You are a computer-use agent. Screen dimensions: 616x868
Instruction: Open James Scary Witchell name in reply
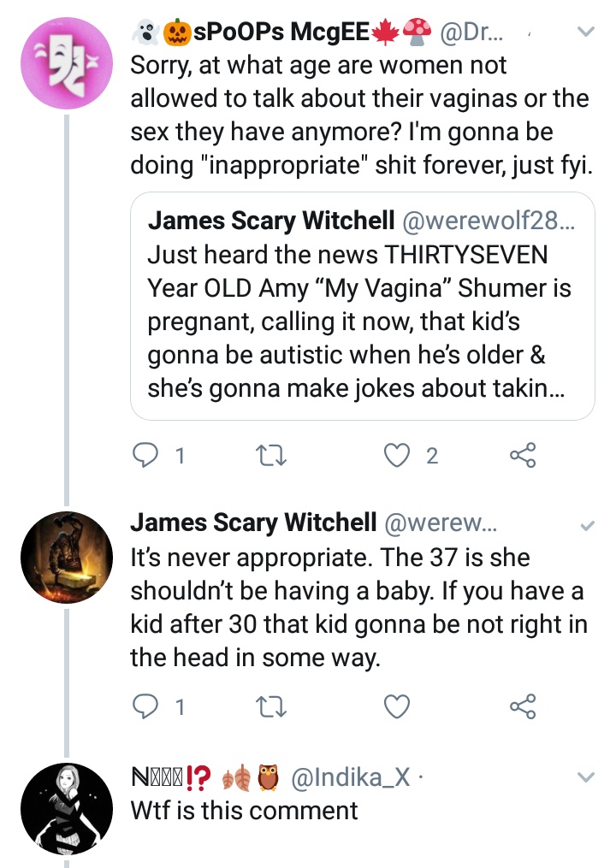pyautogui.click(x=253, y=523)
